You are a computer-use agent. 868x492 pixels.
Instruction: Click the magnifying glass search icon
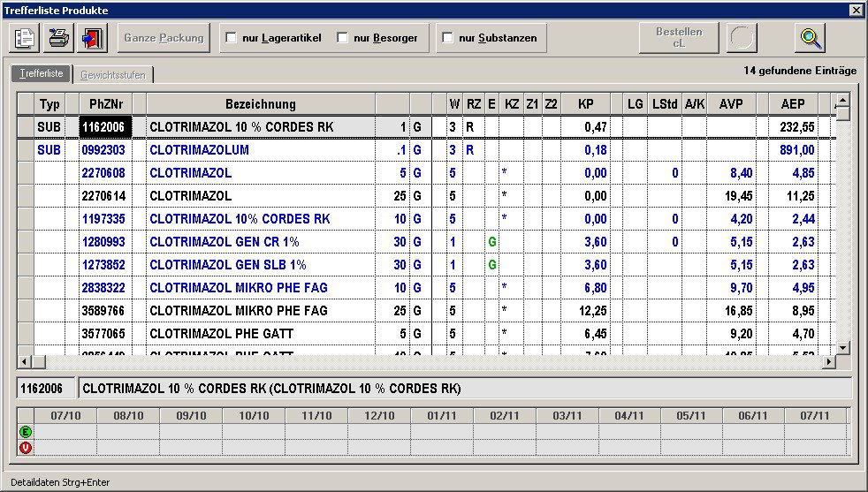pos(811,38)
